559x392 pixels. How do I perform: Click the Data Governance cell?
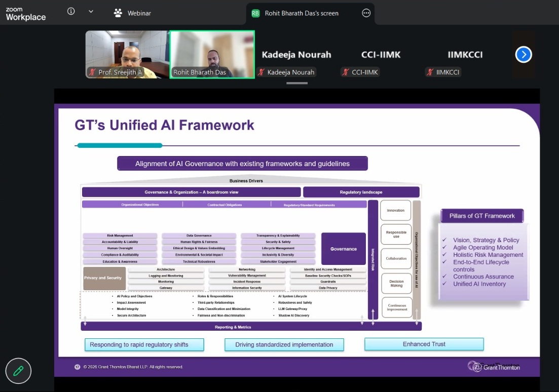click(199, 236)
